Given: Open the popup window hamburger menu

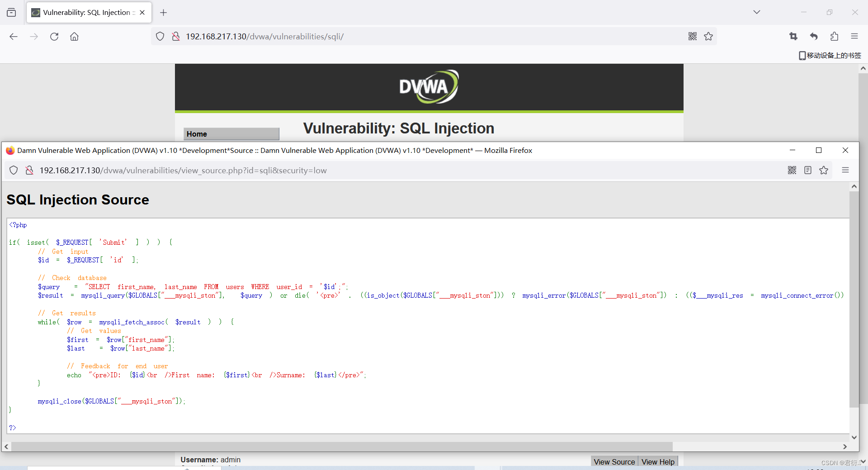Looking at the screenshot, I should pyautogui.click(x=845, y=170).
